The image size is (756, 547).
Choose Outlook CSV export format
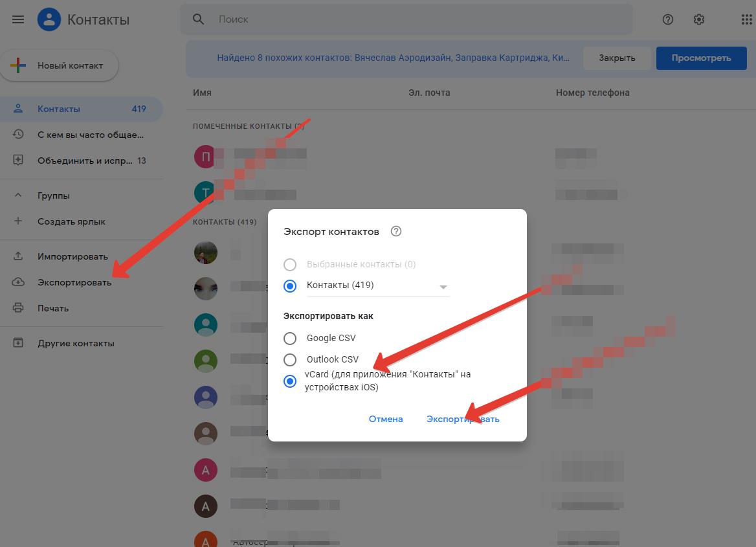(x=290, y=360)
